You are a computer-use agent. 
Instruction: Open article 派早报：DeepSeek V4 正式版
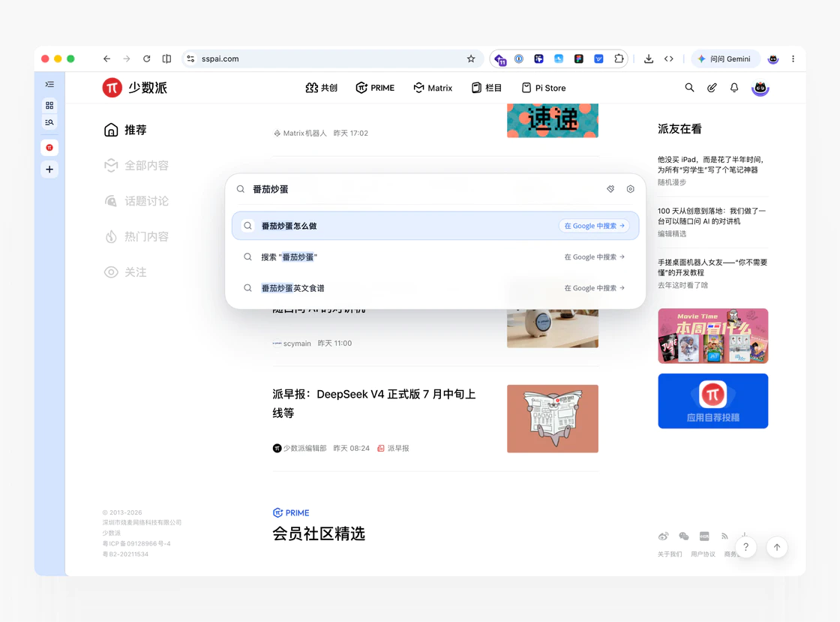[374, 404]
